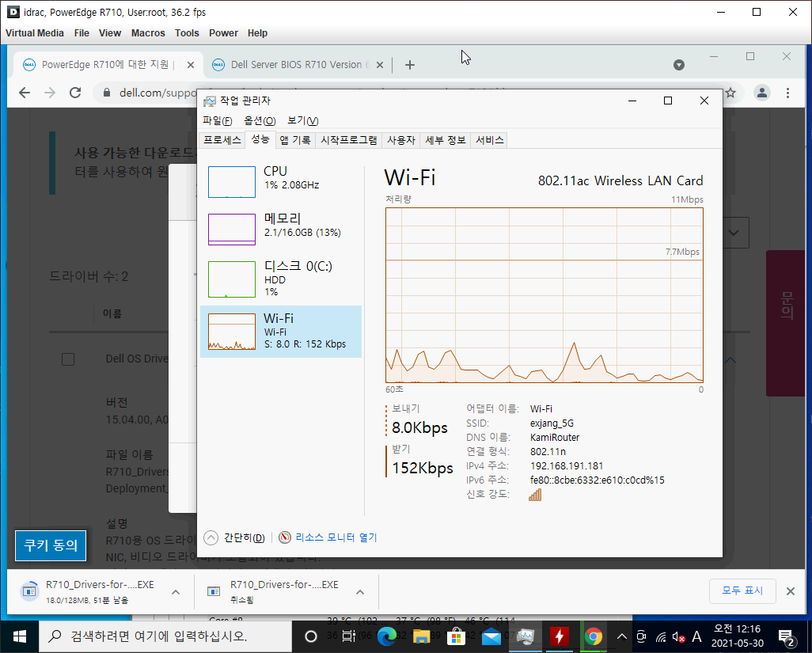Expand options for downloading R710_Drivers file

coord(176,592)
